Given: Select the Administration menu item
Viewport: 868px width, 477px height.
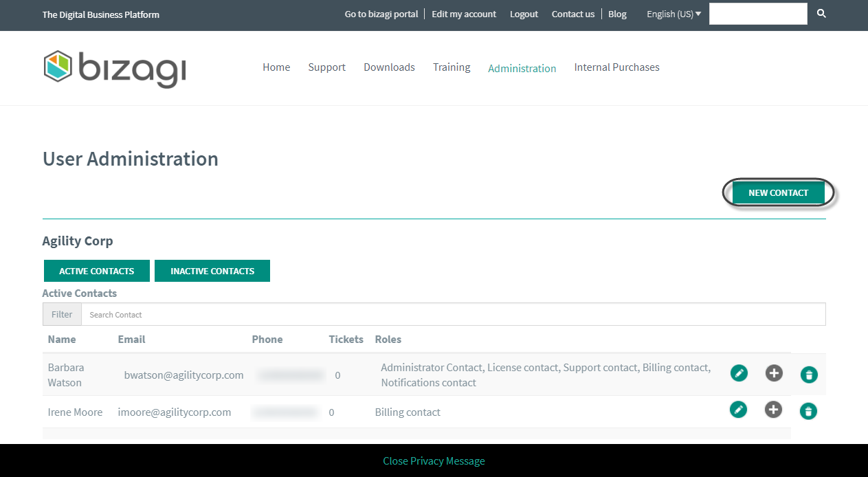Looking at the screenshot, I should [522, 68].
